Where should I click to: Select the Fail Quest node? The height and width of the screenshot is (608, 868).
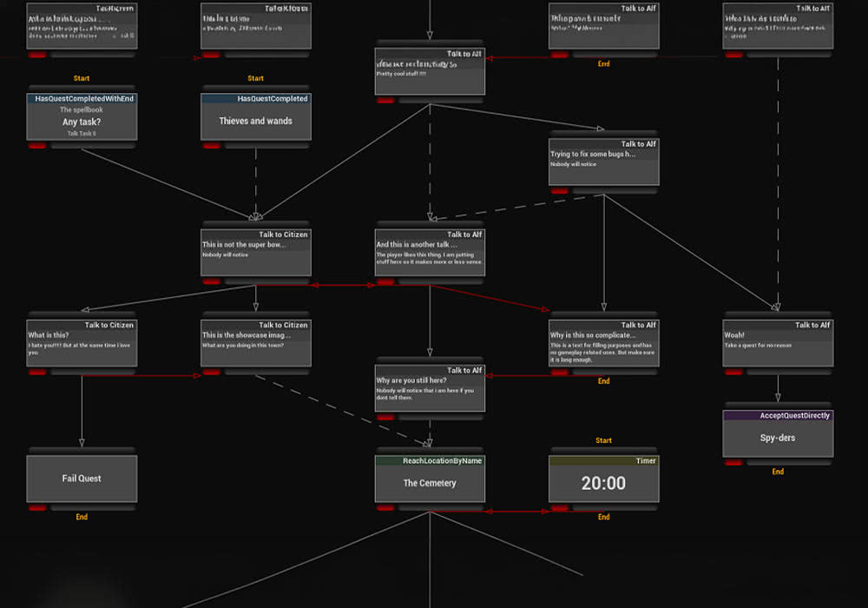(x=82, y=478)
